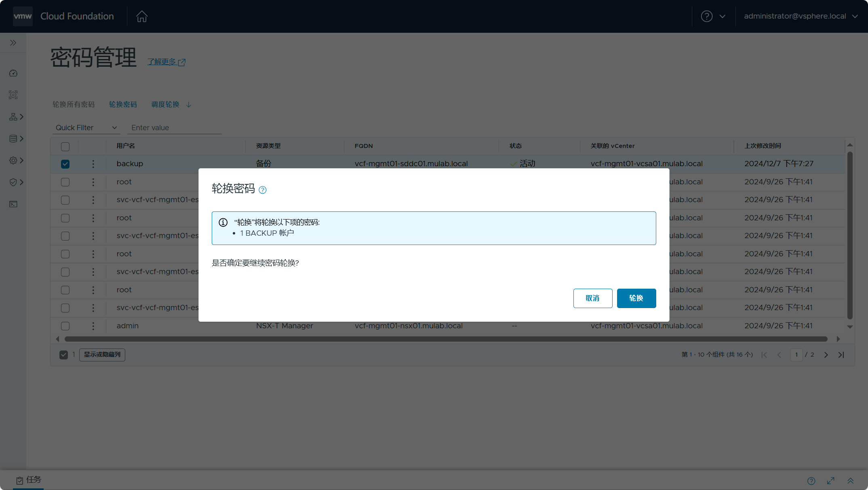
Task: Click the 任务 clipboard icon in bottom bar
Action: [x=19, y=480]
